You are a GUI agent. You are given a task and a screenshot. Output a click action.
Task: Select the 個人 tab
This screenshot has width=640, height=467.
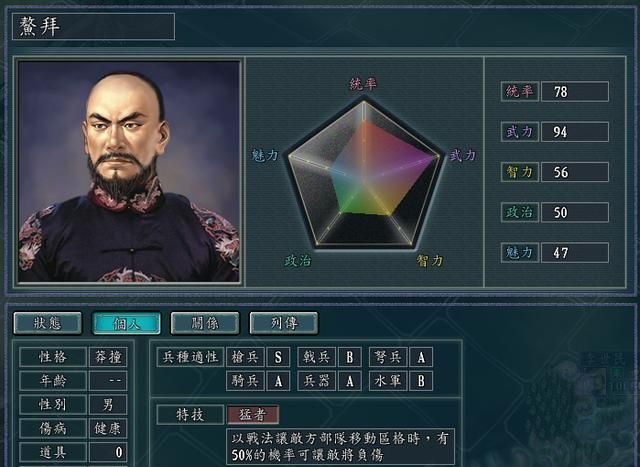(x=127, y=323)
